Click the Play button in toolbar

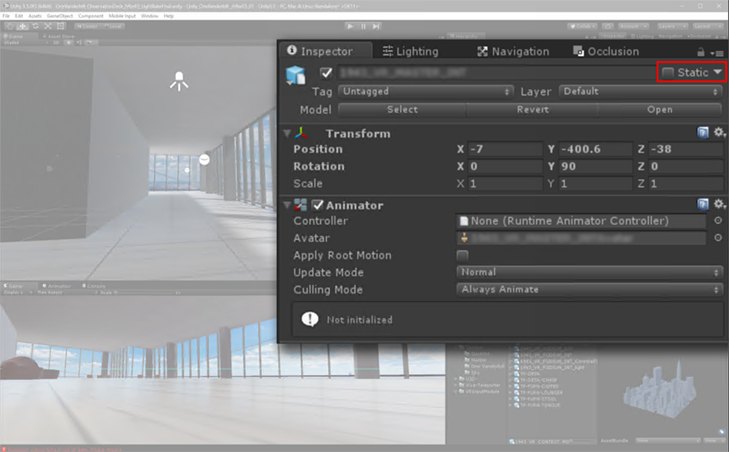coord(350,26)
